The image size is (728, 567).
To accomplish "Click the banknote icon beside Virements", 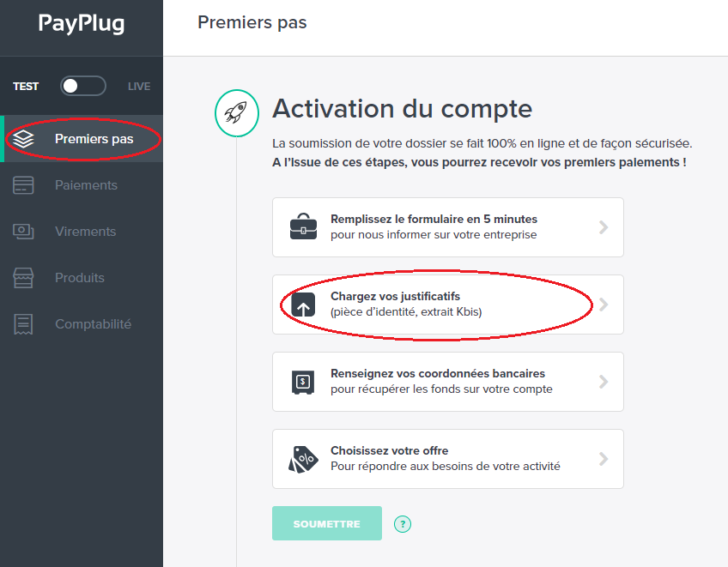I will point(23,232).
